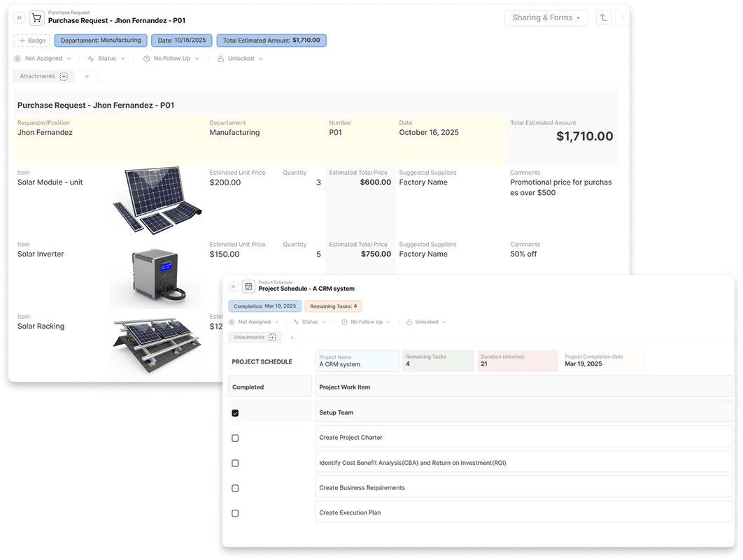Expand the Status dropdown in Purchase Request
The width and height of the screenshot is (743, 560).
pyautogui.click(x=106, y=59)
